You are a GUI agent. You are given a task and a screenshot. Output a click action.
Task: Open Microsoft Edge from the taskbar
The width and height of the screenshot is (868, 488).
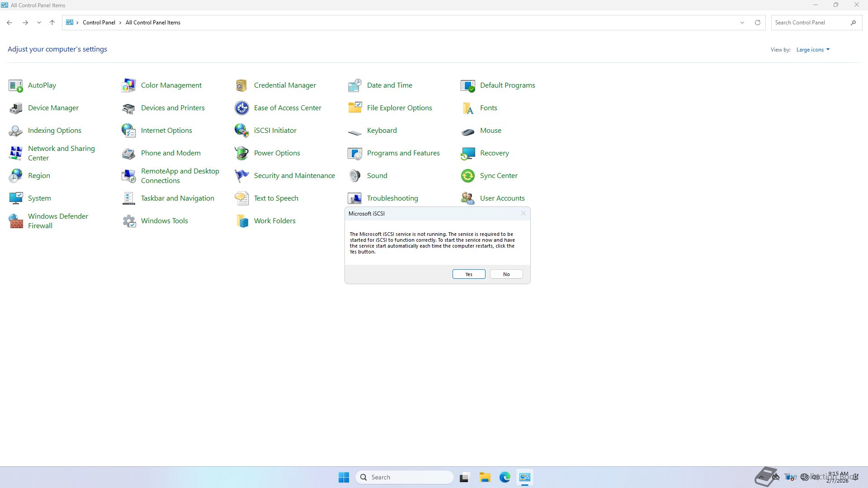pos(505,477)
